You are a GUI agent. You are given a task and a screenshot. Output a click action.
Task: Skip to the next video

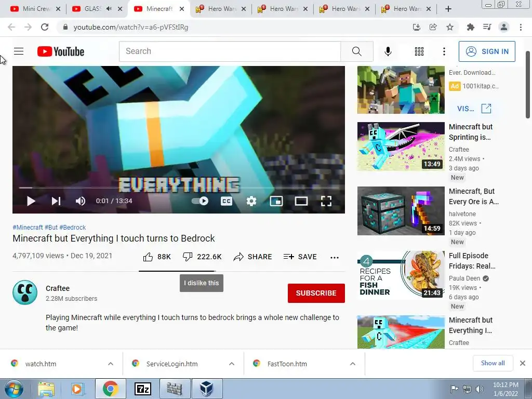56,201
